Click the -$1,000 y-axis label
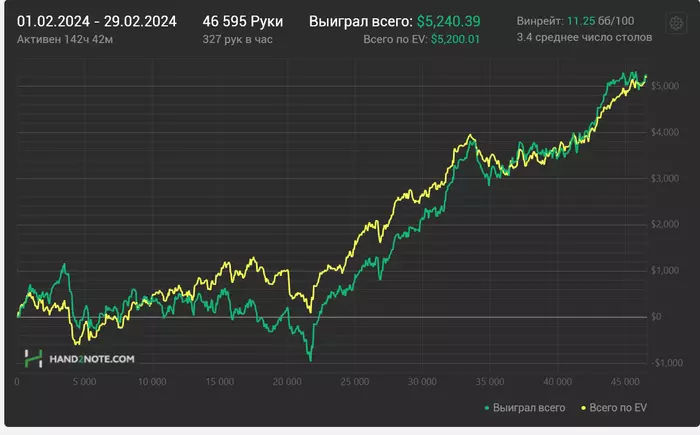This screenshot has width=700, height=435. [x=667, y=363]
